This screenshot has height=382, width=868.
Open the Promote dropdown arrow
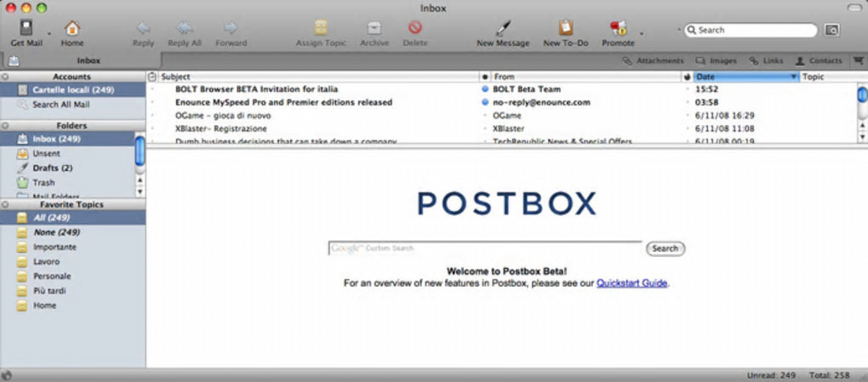642,34
